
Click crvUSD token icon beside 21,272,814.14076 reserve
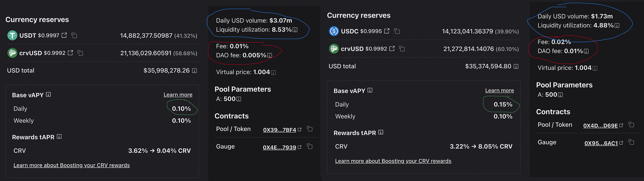334,48
